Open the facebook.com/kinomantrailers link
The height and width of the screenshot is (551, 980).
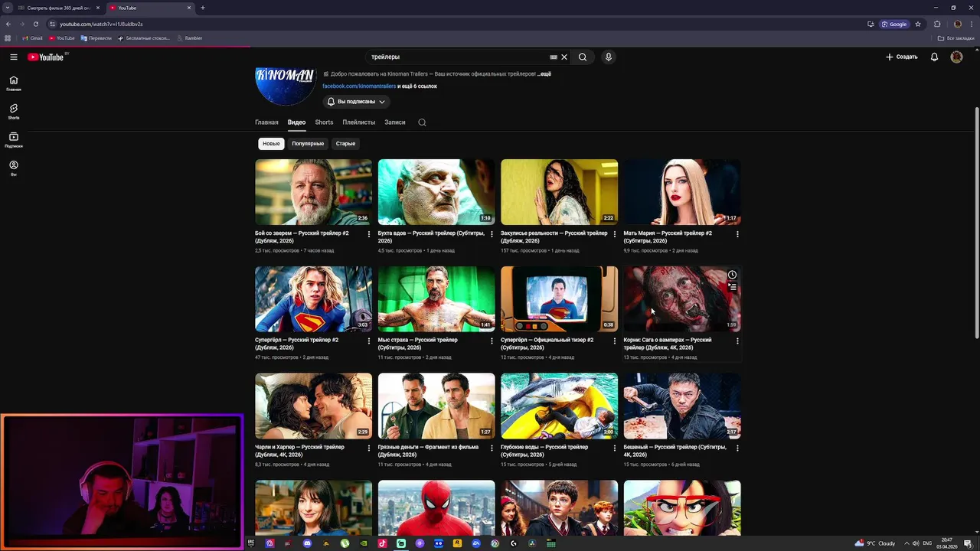coord(359,86)
